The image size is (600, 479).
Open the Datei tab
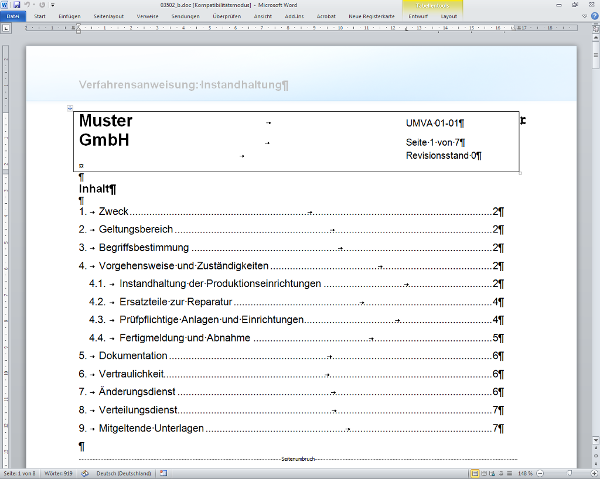point(13,16)
